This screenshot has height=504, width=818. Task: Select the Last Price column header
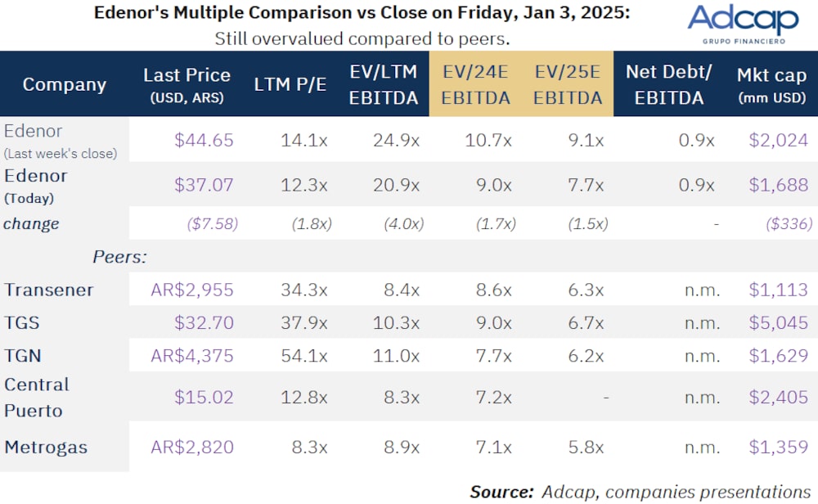187,84
